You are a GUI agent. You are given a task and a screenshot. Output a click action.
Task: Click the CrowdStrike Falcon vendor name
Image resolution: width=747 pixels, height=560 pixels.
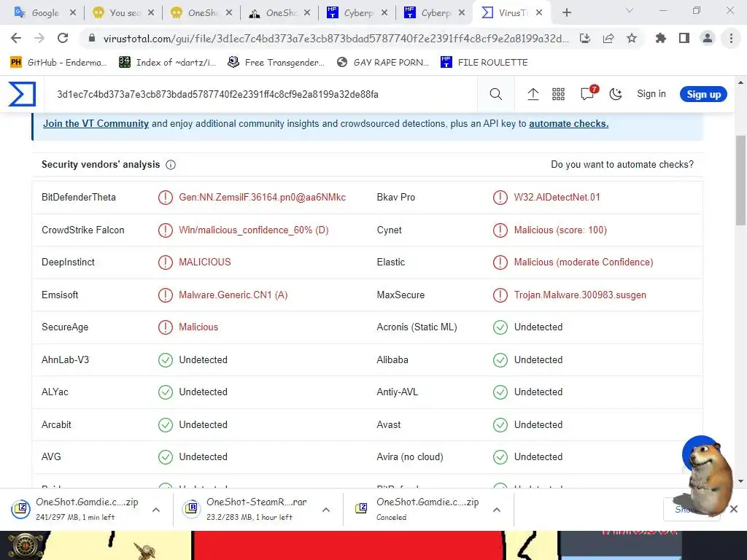pyautogui.click(x=83, y=230)
